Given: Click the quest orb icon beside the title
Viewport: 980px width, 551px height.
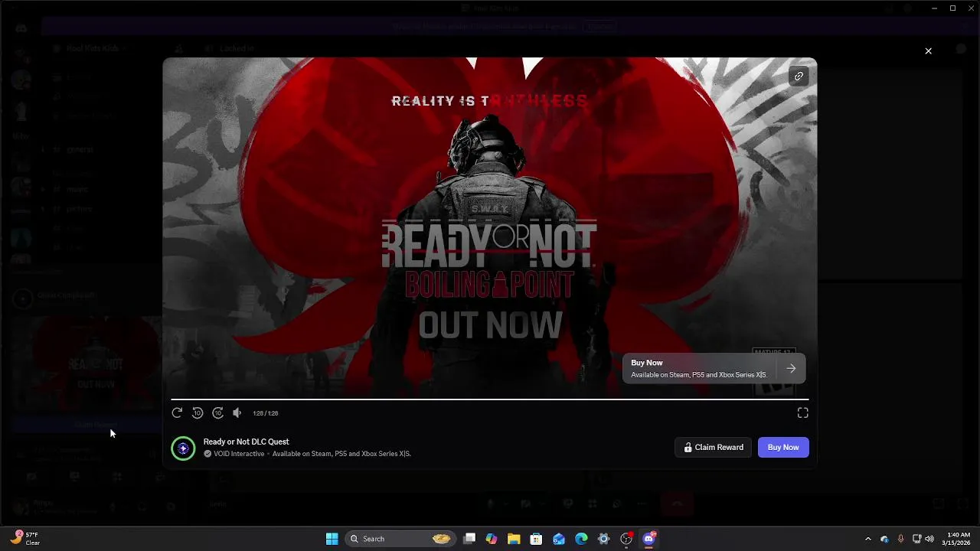Looking at the screenshot, I should (x=183, y=448).
